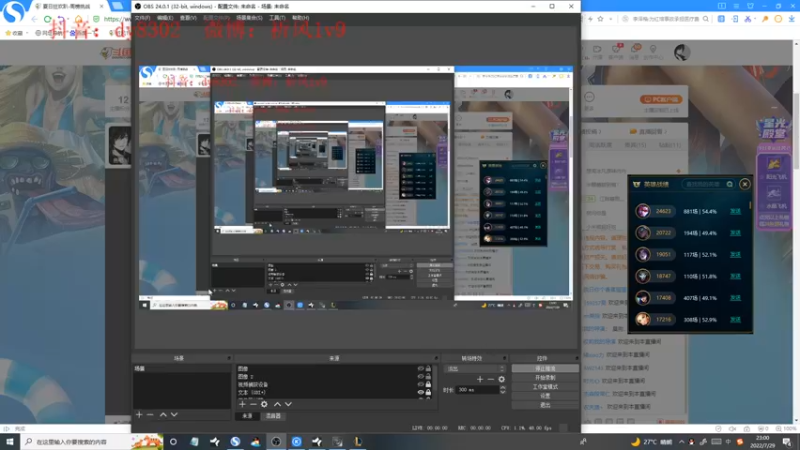Open the Sogou browser icon in the taskbar
Image resolution: width=800 pixels, height=450 pixels.
point(235,442)
